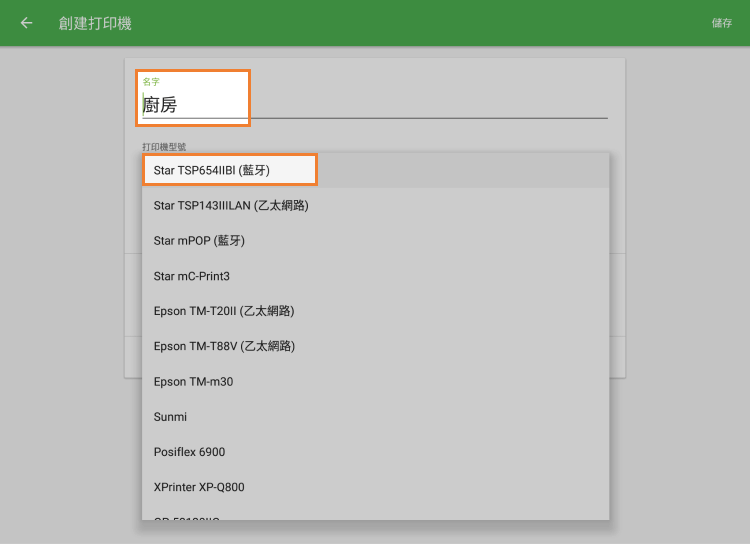Click 廚房 text in the name field
Screen dimensions: 750x544
160,105
